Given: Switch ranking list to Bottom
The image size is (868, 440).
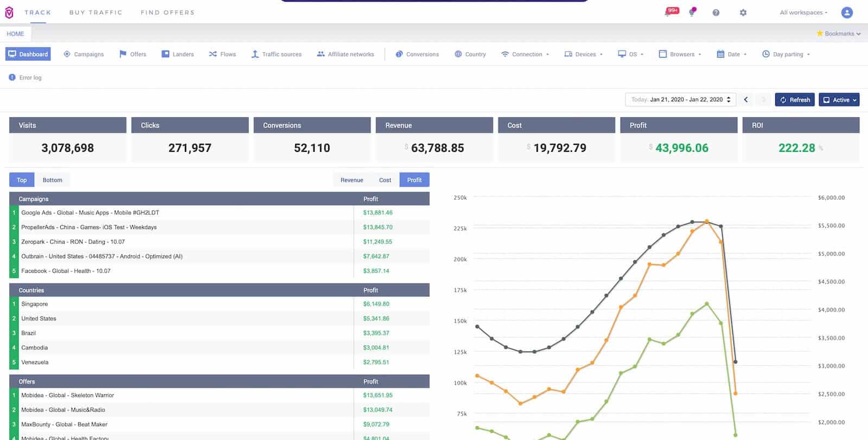Looking at the screenshot, I should [52, 180].
